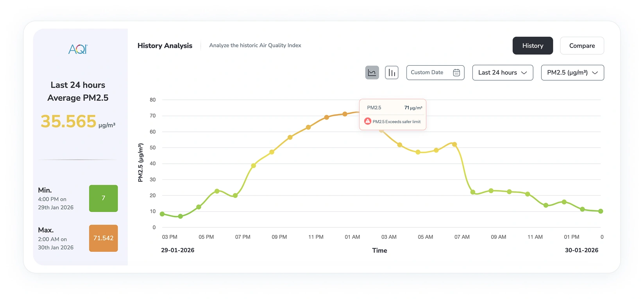Click the data point above 11 AM
Viewport: 644px width, 299px height.
click(528, 194)
